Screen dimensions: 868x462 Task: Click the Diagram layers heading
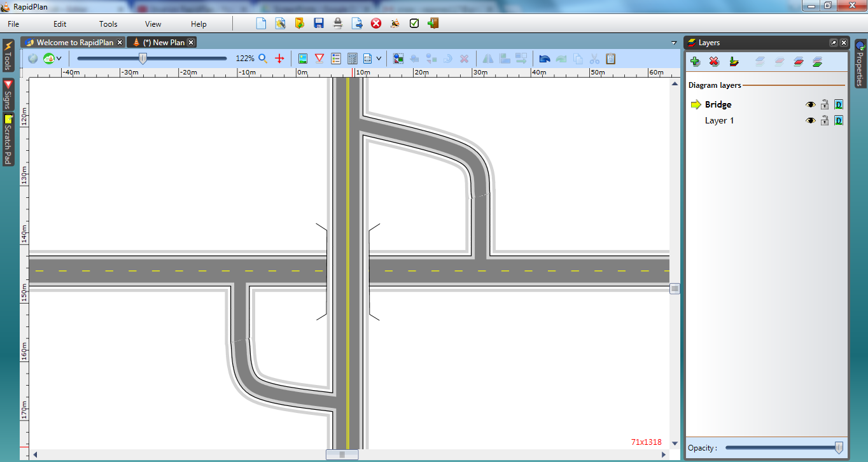click(x=715, y=85)
